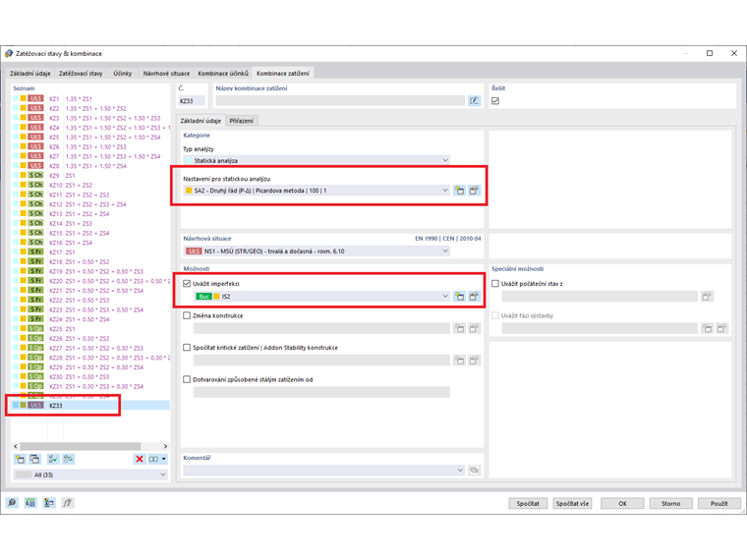Image resolution: width=747 pixels, height=560 pixels.
Task: Open the comment library icon beside Komentář
Action: pyautogui.click(x=474, y=470)
